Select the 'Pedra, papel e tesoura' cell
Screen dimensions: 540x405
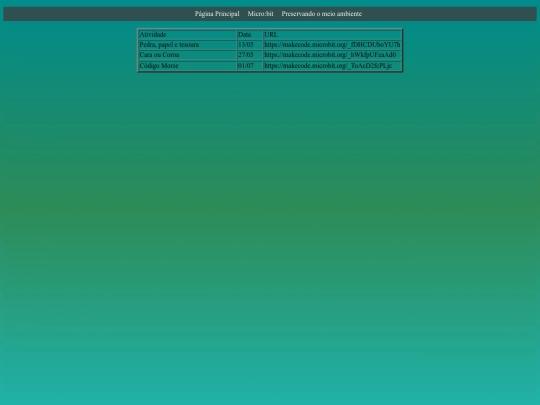(x=187, y=45)
